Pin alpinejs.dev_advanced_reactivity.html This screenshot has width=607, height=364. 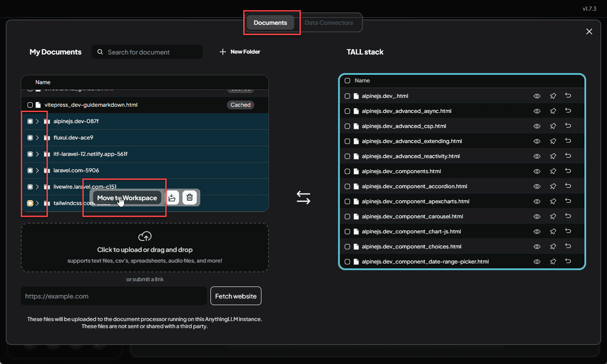(553, 156)
